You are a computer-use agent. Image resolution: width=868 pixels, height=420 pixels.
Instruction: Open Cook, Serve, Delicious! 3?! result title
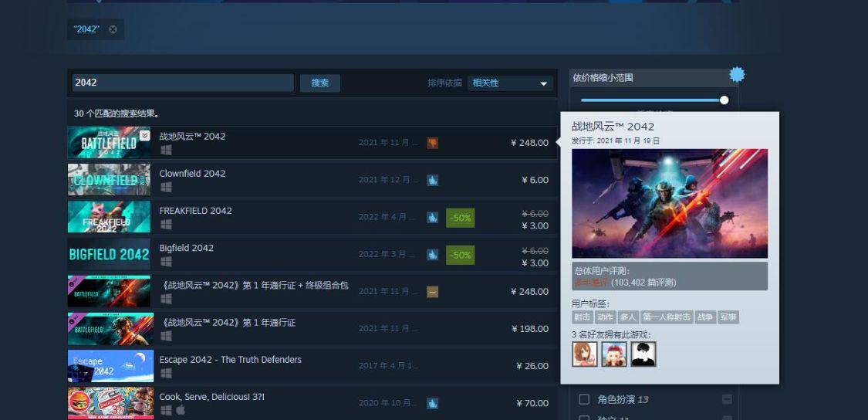pos(212,397)
